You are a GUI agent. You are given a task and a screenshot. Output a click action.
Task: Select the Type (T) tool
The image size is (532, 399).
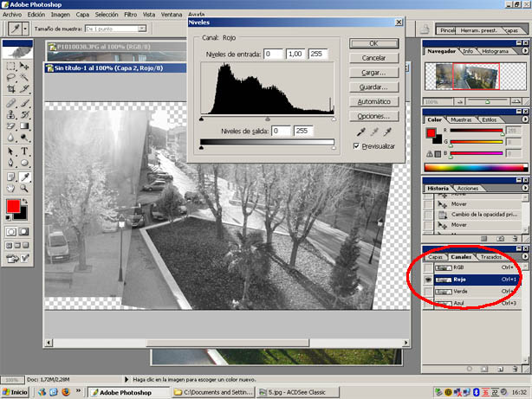(24, 151)
